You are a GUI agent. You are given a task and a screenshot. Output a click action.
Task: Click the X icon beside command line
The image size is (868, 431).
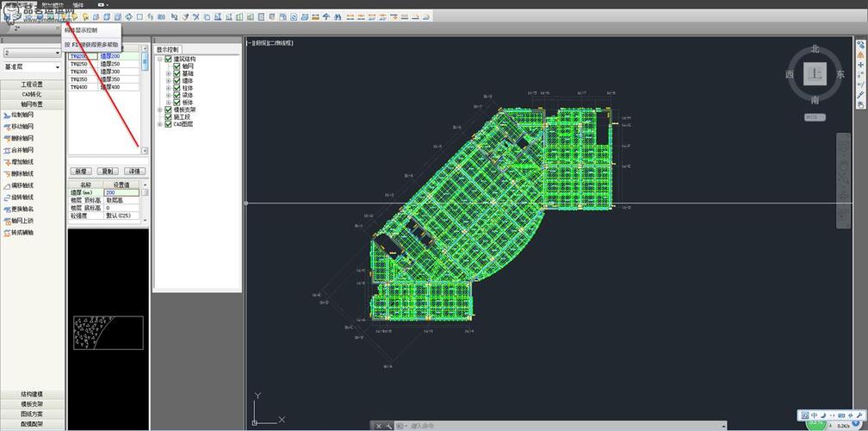(x=379, y=426)
